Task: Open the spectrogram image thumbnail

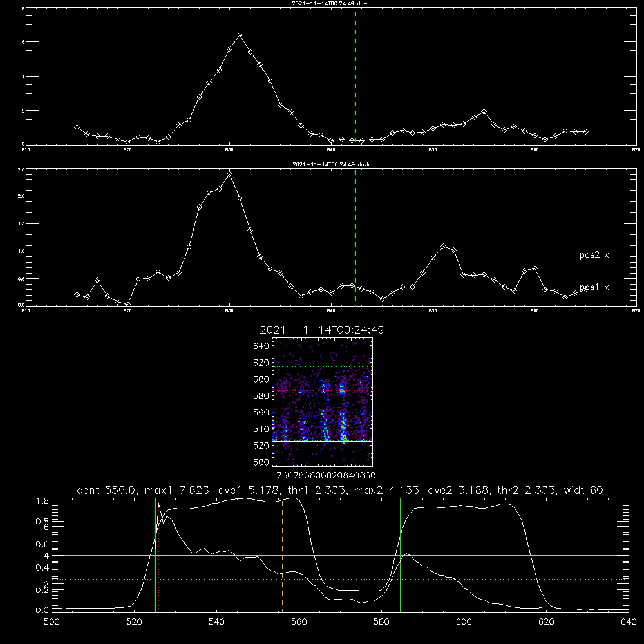Action: (x=323, y=402)
